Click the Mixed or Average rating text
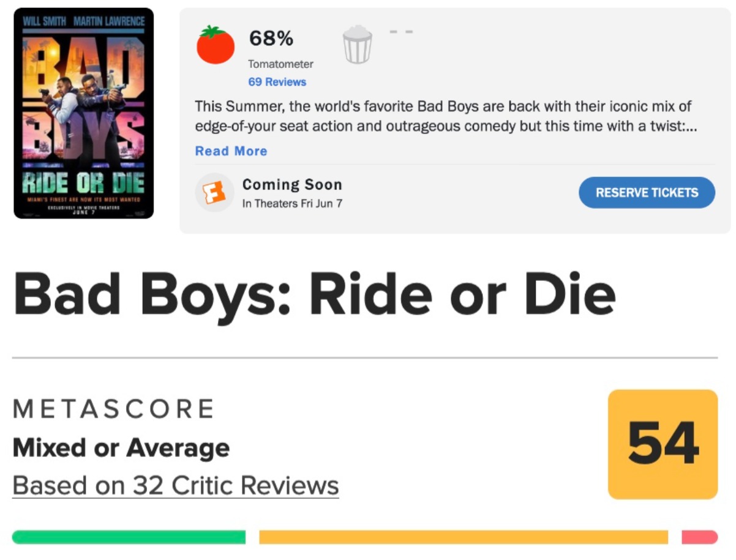The width and height of the screenshot is (736, 560). pyautogui.click(x=121, y=448)
